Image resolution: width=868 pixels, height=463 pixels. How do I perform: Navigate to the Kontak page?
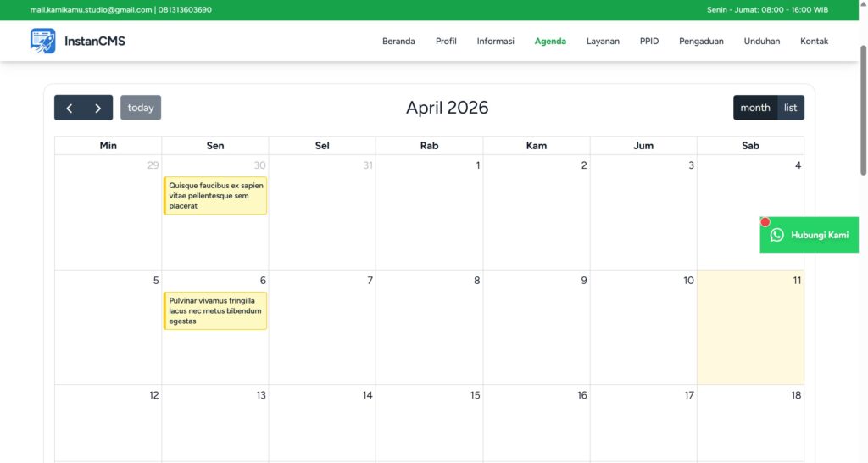coord(814,41)
